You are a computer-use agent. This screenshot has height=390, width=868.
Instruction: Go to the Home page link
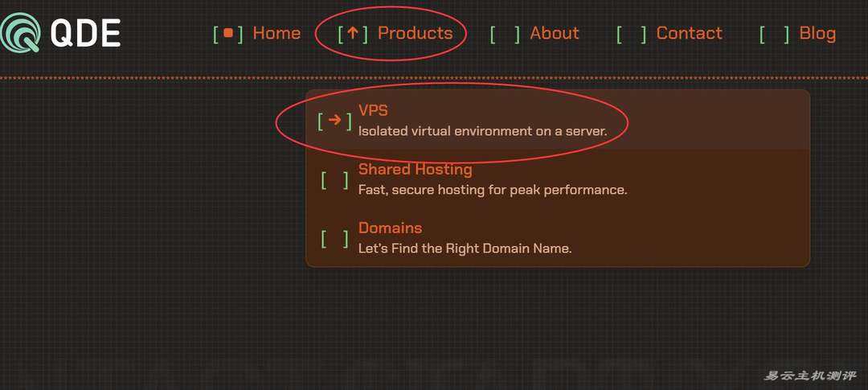(x=276, y=33)
